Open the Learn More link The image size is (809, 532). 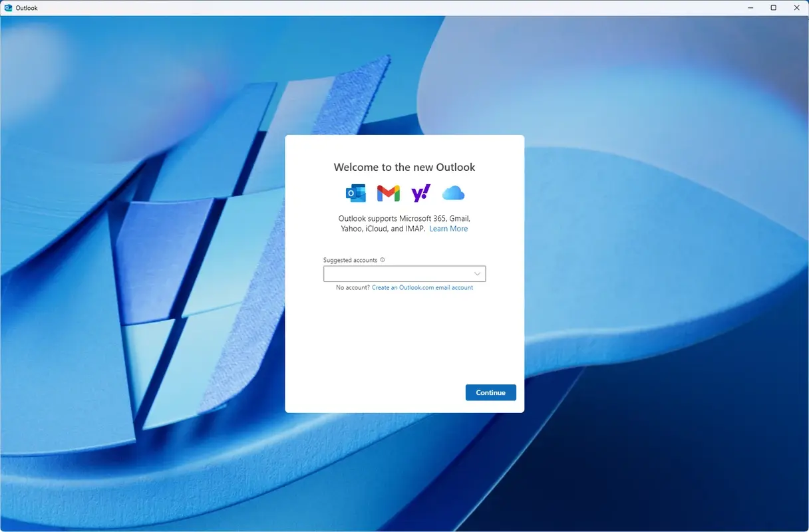click(448, 228)
